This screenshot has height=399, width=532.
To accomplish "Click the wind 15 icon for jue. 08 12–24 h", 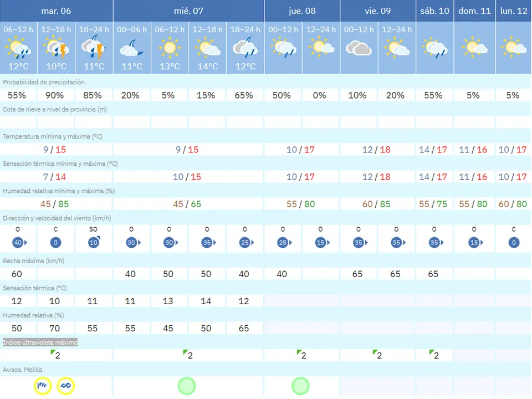I will click(x=323, y=243).
